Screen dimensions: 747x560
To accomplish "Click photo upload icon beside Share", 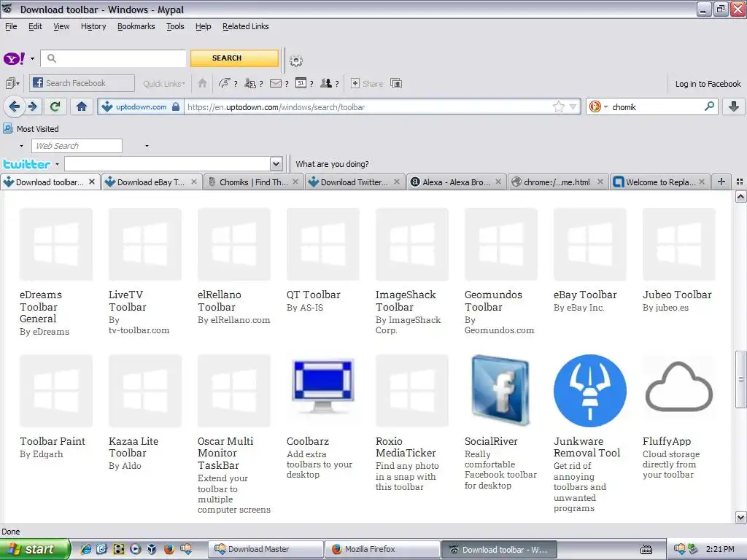I will pos(396,83).
